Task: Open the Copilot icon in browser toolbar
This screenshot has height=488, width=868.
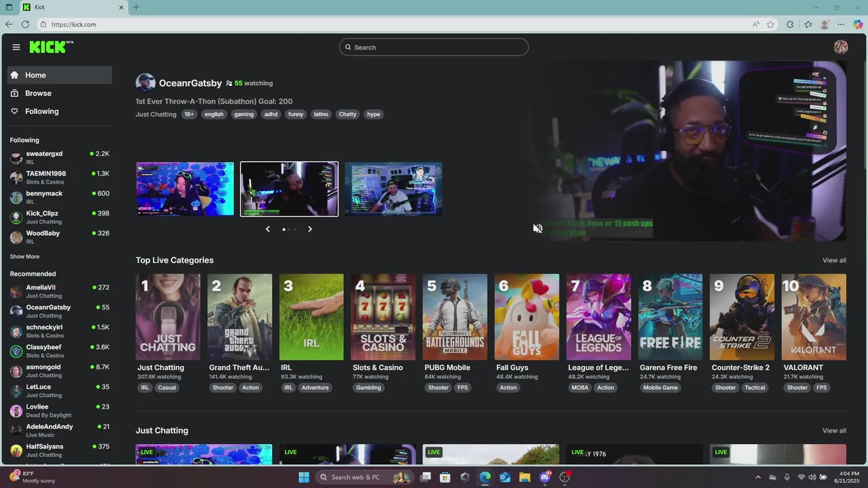Action: pos(858,24)
